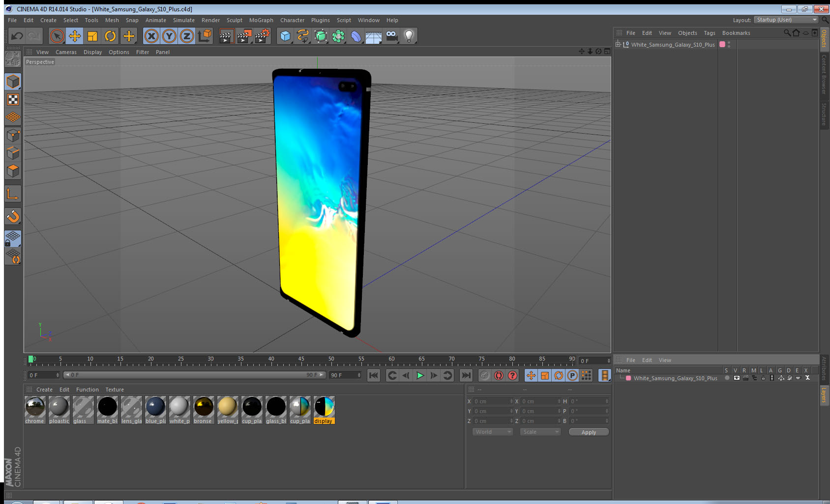This screenshot has width=830, height=504.
Task: Open the viewport Cameras menu
Action: point(66,52)
